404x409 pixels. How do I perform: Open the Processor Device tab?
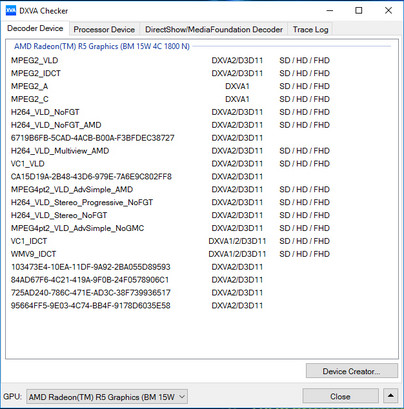(x=104, y=29)
